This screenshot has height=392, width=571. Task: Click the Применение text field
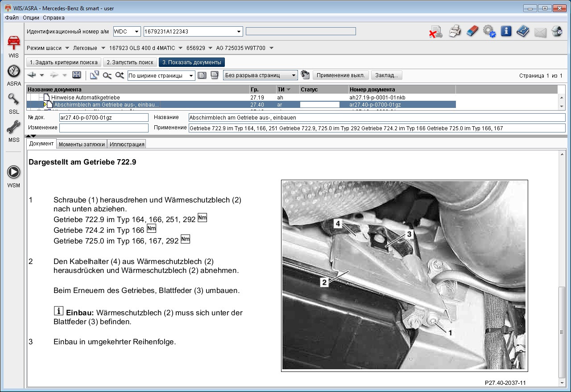[377, 128]
